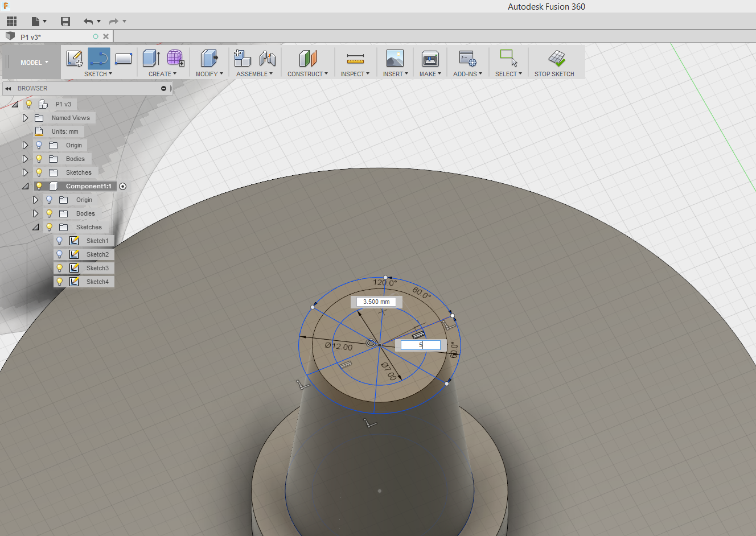The width and height of the screenshot is (756, 536).
Task: Open the SKETCH menu
Action: [98, 74]
